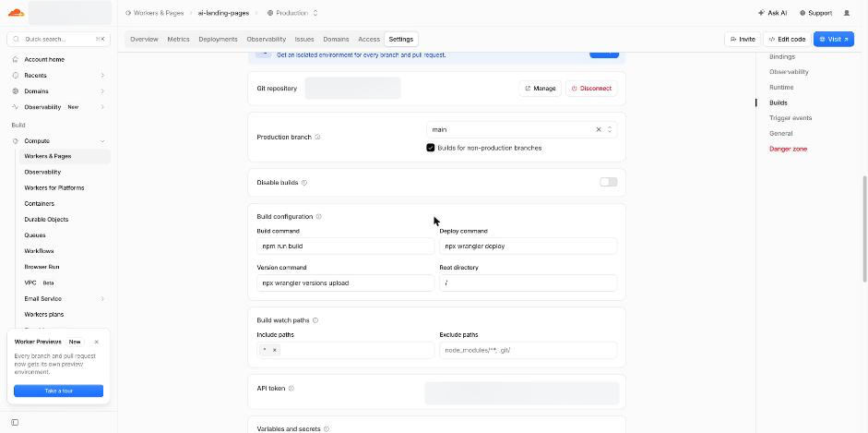Switch to the Observability tab

coord(267,40)
